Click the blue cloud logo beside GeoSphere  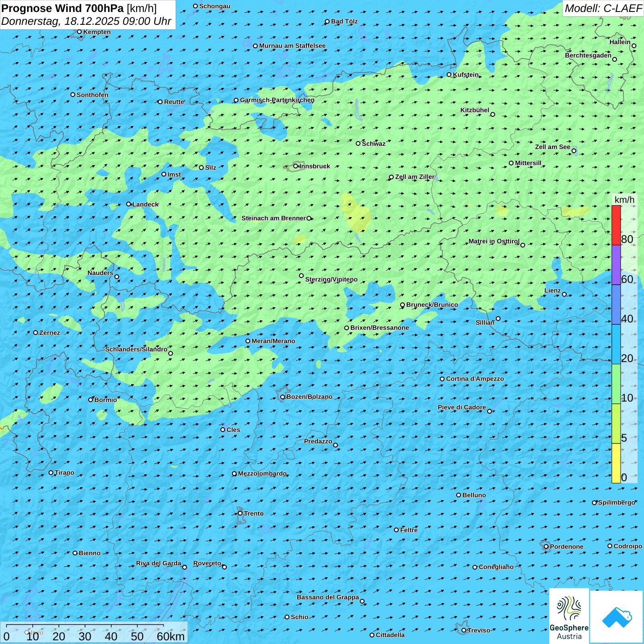617,616
